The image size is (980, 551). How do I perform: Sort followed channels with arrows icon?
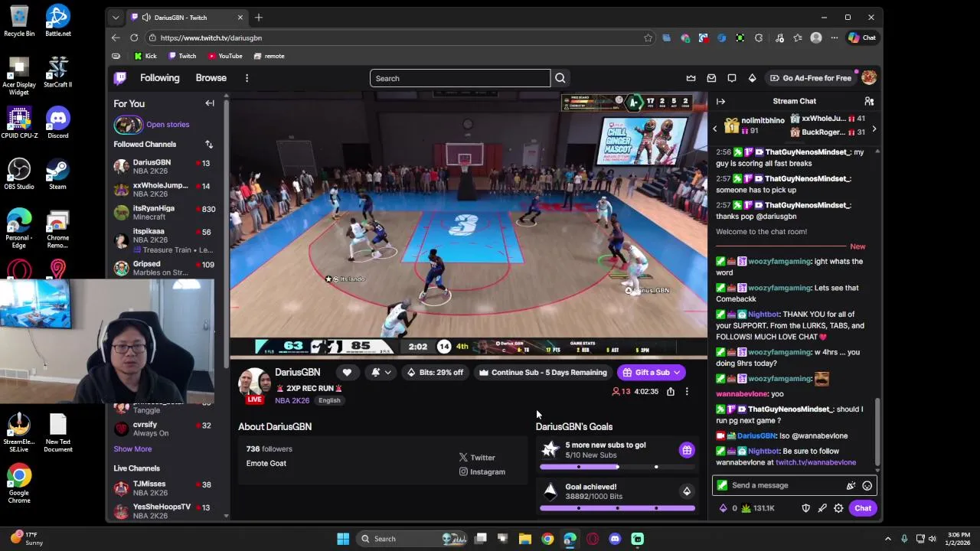[x=209, y=144]
